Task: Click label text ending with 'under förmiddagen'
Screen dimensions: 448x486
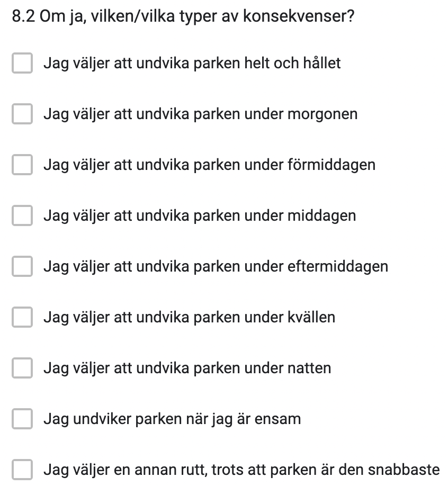Action: 209,165
